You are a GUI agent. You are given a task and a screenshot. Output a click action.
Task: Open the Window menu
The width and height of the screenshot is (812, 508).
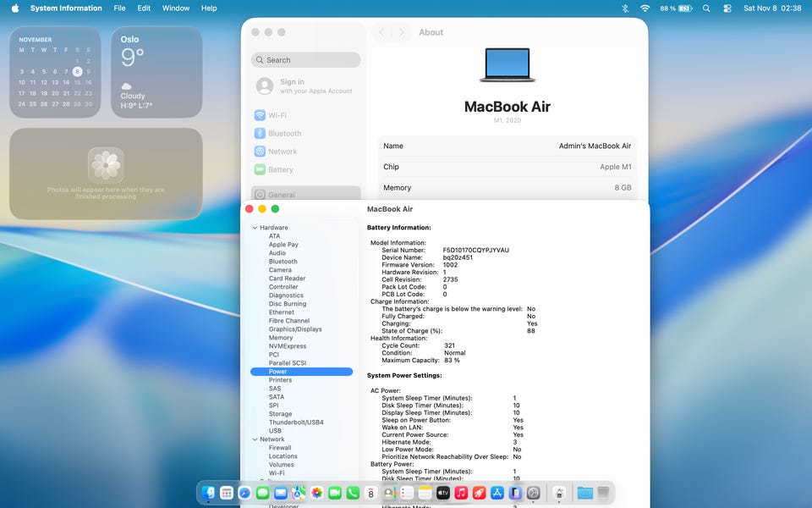pos(176,8)
